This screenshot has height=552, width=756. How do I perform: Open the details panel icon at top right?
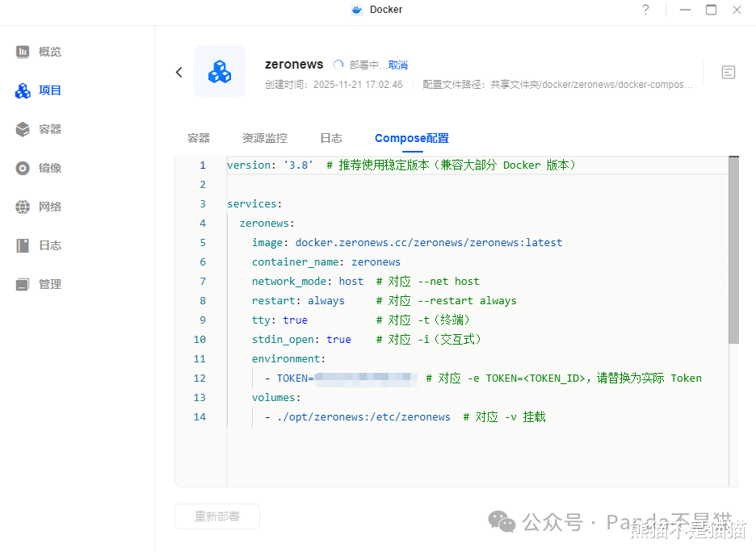tap(728, 73)
